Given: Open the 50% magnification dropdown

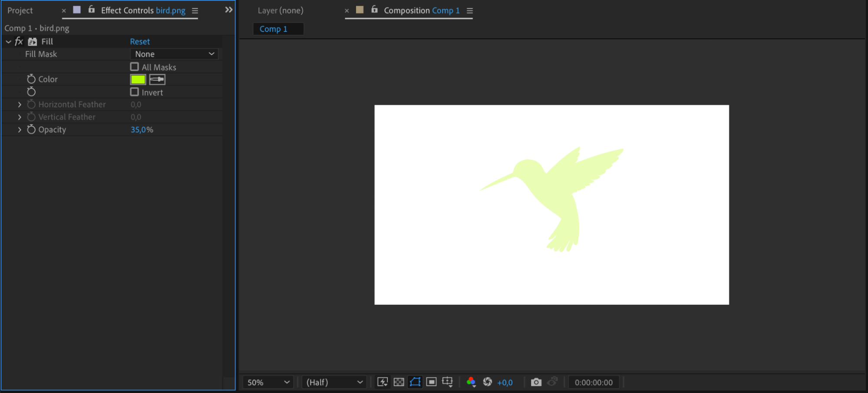Looking at the screenshot, I should (268, 382).
